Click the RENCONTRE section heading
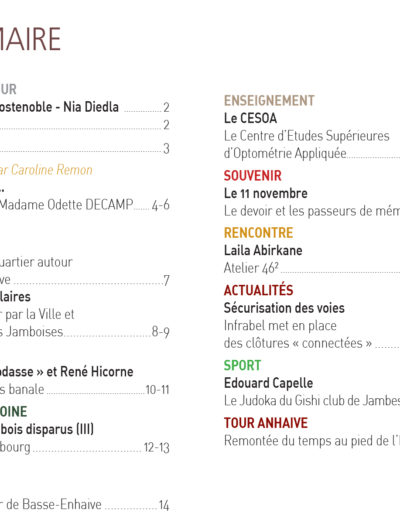 coord(258,233)
